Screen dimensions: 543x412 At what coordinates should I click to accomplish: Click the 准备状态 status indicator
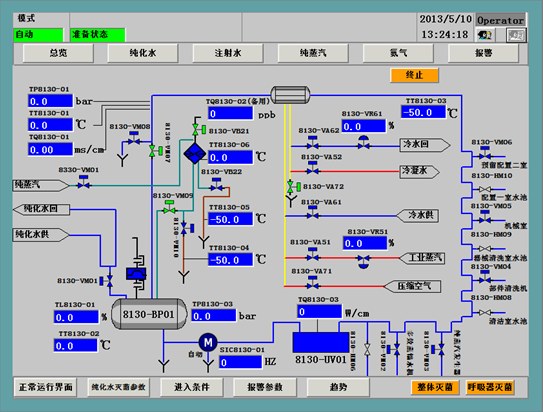[98, 35]
